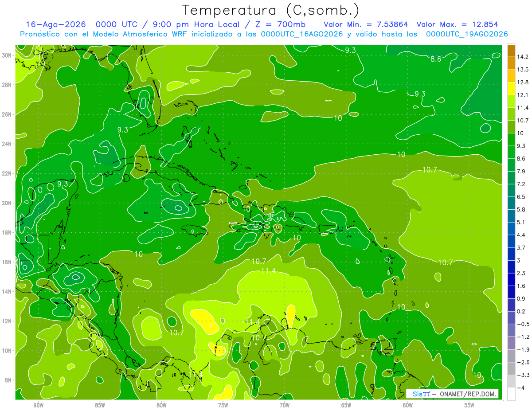The image size is (532, 411).
Task: Click the 16N latitude axis label
Action: pyautogui.click(x=8, y=262)
